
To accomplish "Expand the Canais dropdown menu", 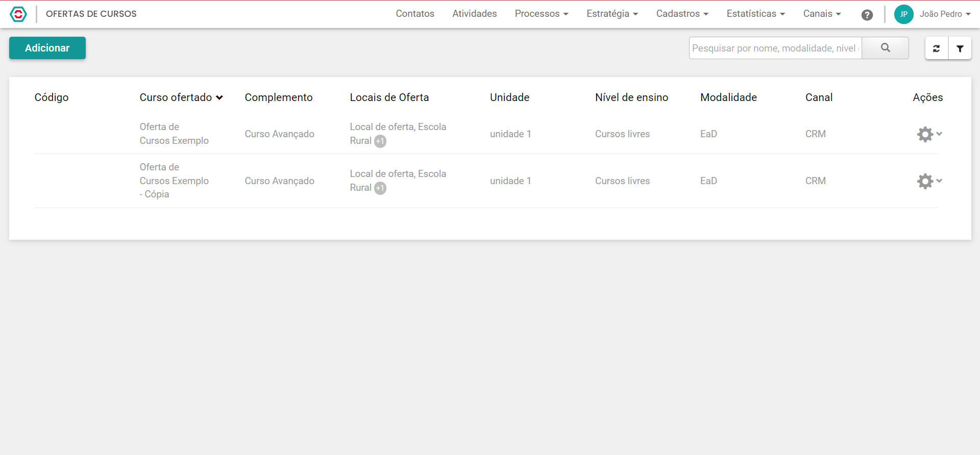I will coord(822,14).
